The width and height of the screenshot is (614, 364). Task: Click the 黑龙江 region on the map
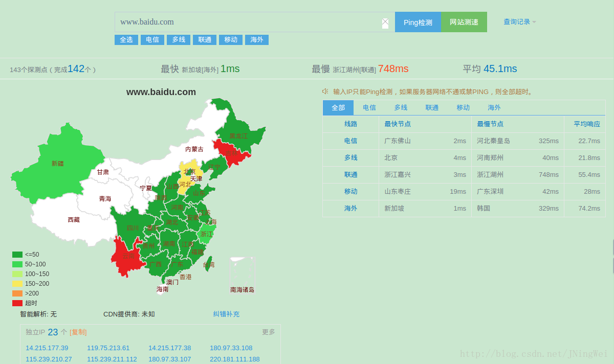tap(238, 136)
